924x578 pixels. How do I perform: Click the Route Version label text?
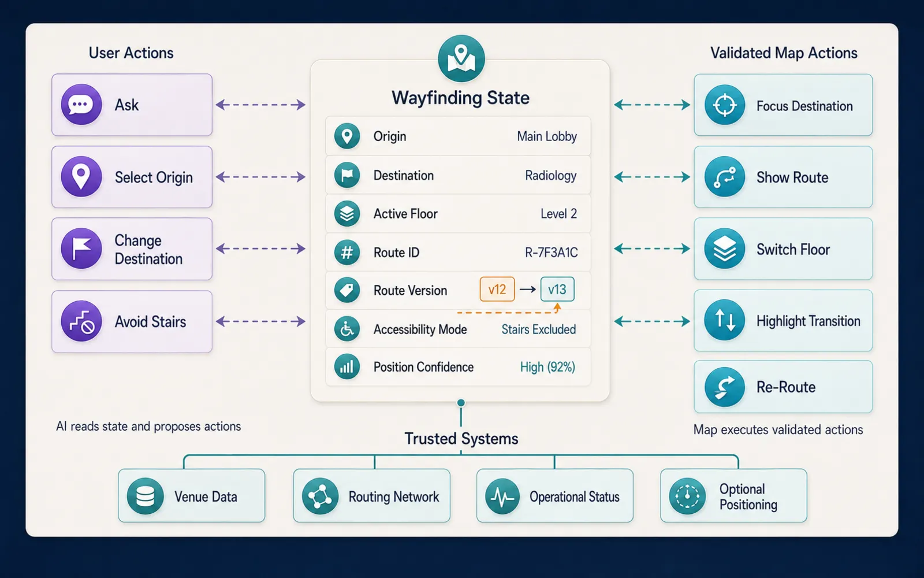410,290
